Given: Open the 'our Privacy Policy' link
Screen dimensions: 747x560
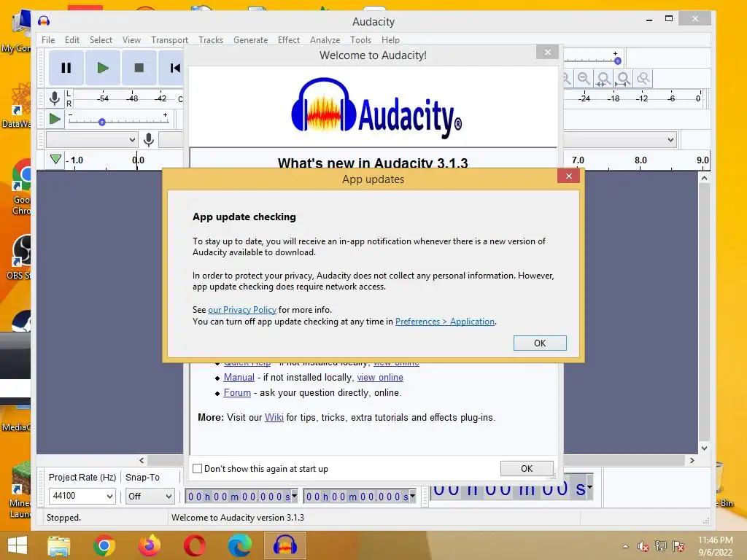Looking at the screenshot, I should pos(242,309).
